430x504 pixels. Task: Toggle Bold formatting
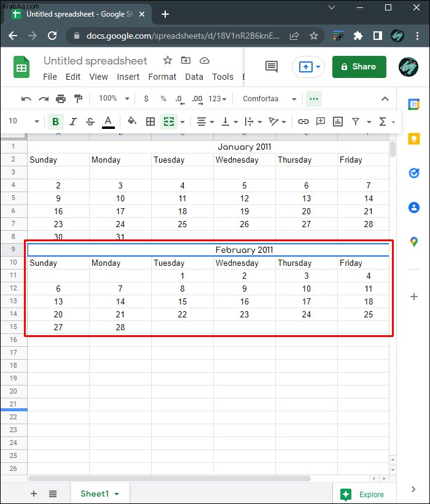click(56, 122)
